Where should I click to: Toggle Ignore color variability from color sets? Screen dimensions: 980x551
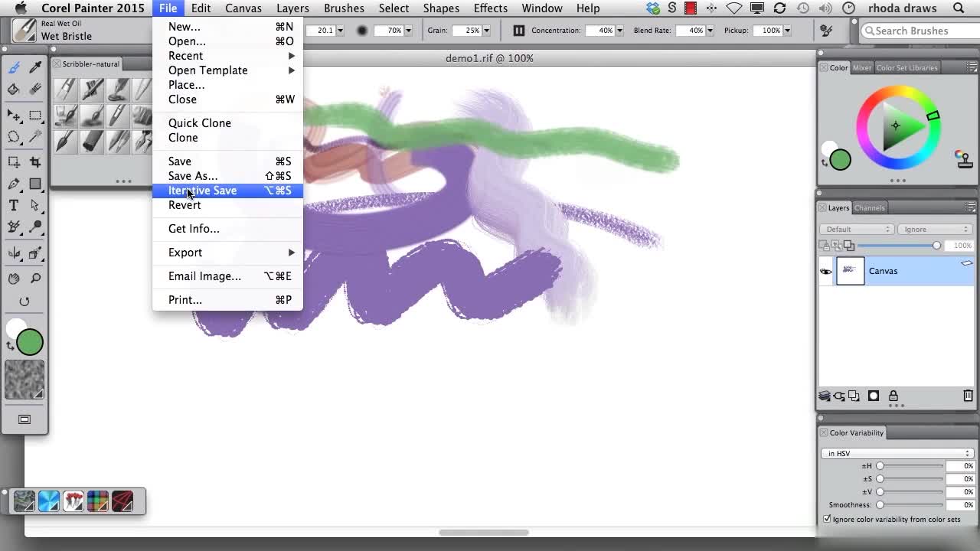tap(827, 519)
